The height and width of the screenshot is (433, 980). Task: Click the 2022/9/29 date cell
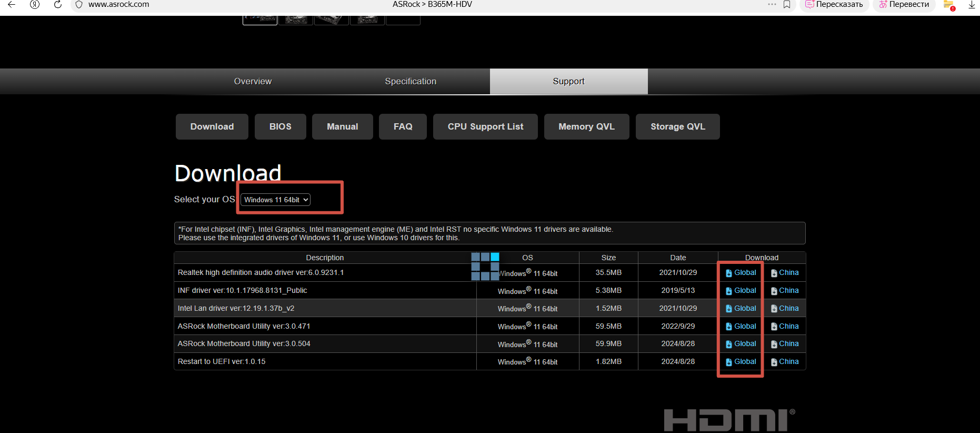(678, 326)
